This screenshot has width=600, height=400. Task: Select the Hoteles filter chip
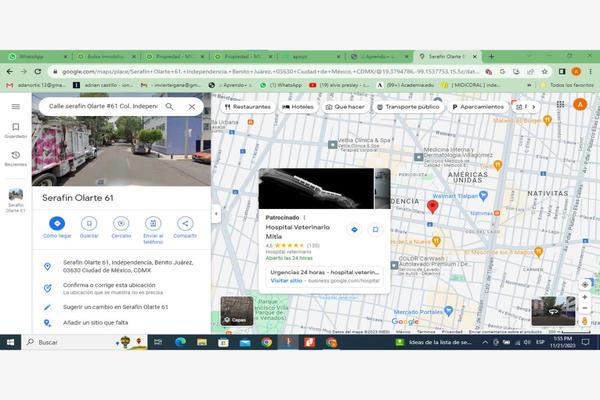298,107
